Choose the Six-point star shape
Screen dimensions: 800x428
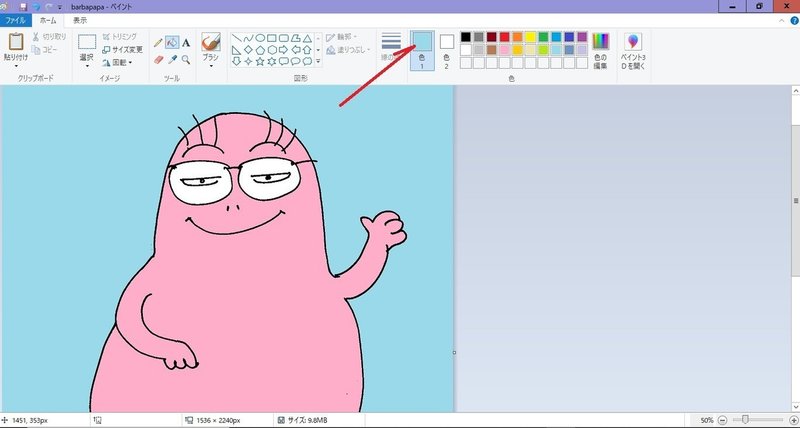272,62
